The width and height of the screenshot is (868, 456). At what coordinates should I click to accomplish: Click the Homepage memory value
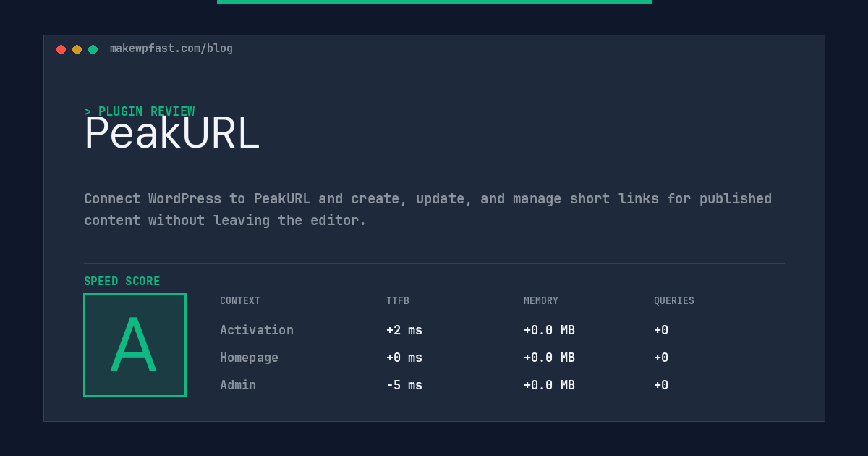click(549, 358)
